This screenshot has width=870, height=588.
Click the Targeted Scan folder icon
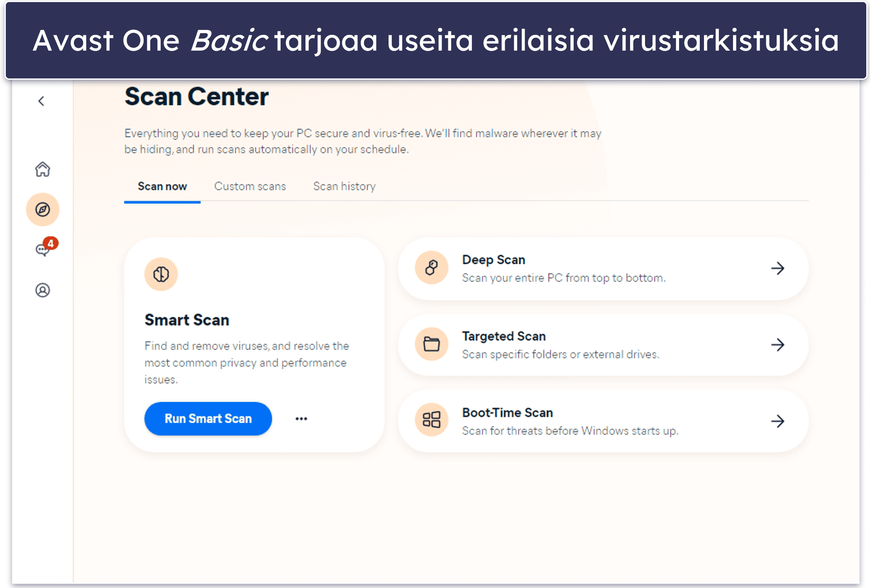coord(432,344)
